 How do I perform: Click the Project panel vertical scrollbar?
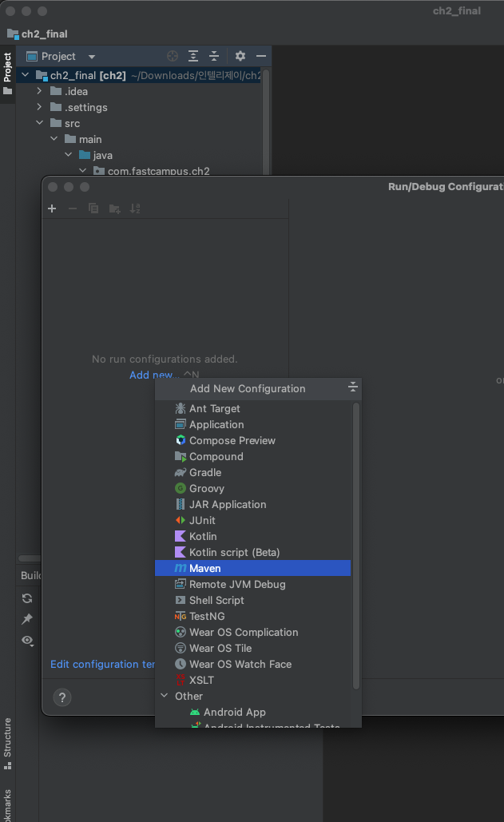click(266, 121)
